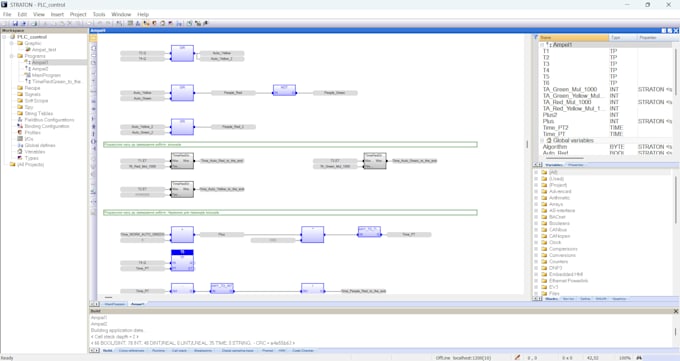Open Fieldbus Configurations icon

pos(20,120)
